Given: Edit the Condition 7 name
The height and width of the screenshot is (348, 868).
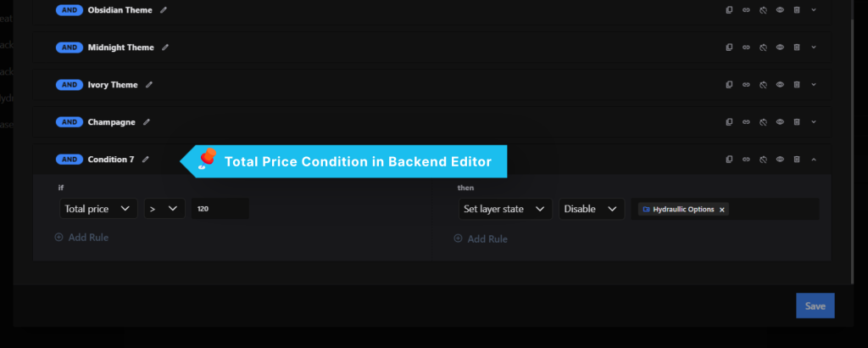Looking at the screenshot, I should 146,160.
